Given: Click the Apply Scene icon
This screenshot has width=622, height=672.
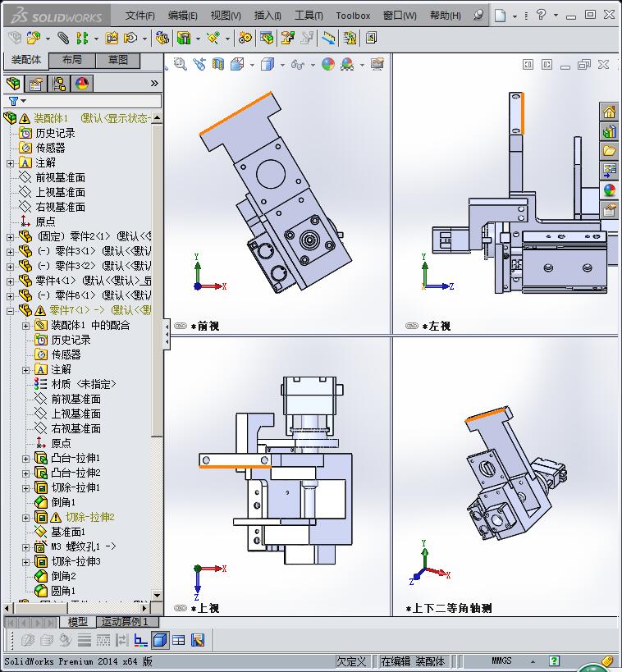Looking at the screenshot, I should 347,64.
